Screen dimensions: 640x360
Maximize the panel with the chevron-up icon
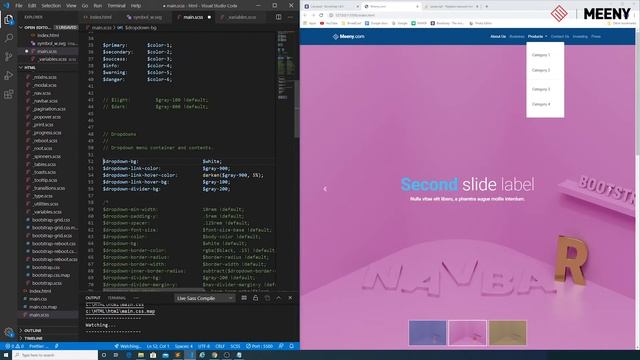278,298
